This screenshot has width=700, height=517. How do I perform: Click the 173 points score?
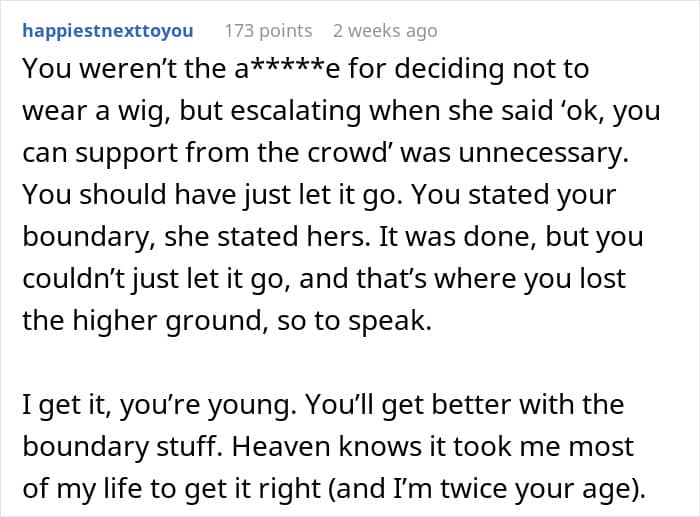pyautogui.click(x=268, y=31)
